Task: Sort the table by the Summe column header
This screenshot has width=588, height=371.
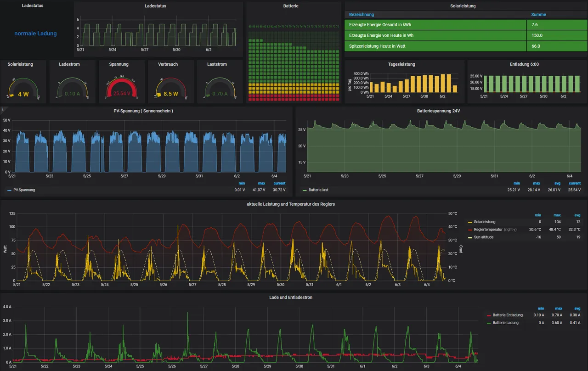Action: pos(538,15)
